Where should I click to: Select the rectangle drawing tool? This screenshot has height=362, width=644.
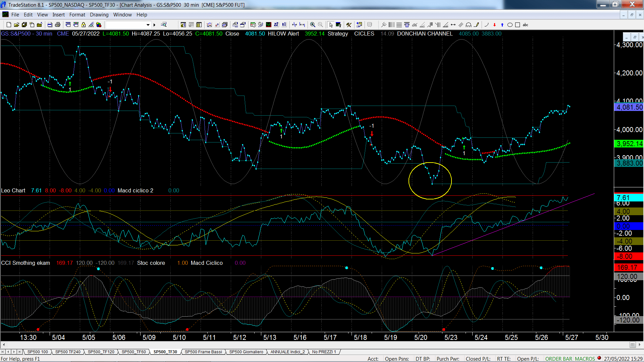(x=518, y=24)
